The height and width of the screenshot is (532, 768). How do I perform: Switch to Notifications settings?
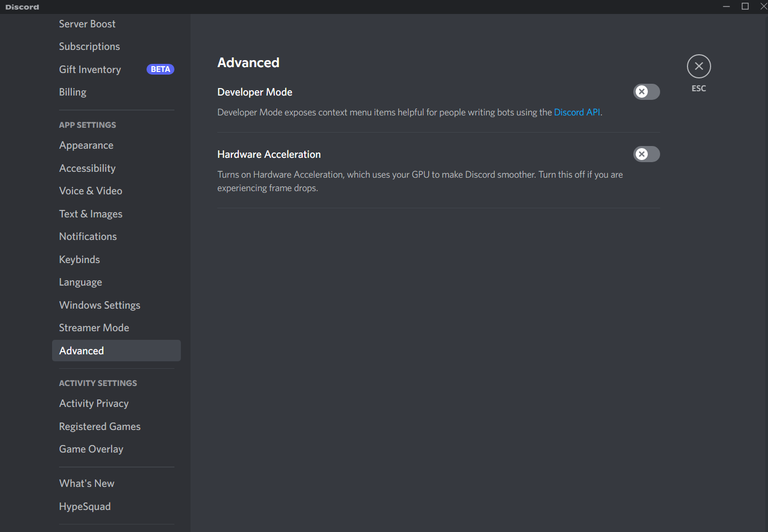(x=88, y=237)
